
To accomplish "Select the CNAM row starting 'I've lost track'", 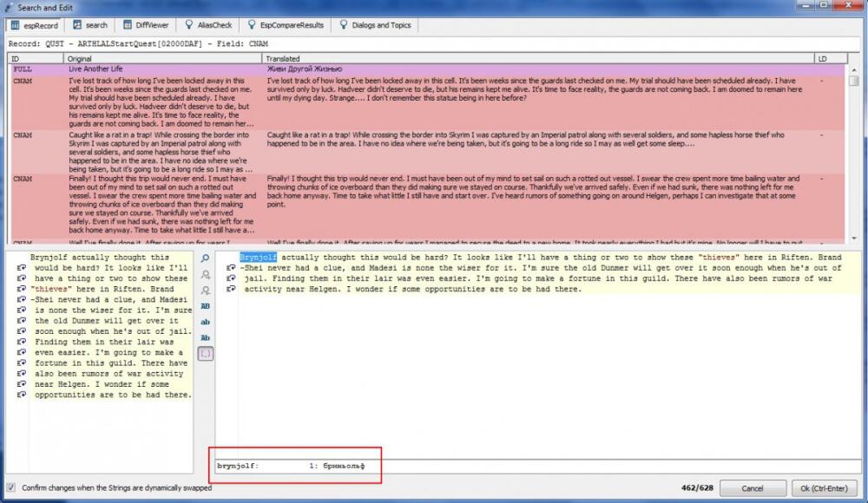I will point(427,102).
